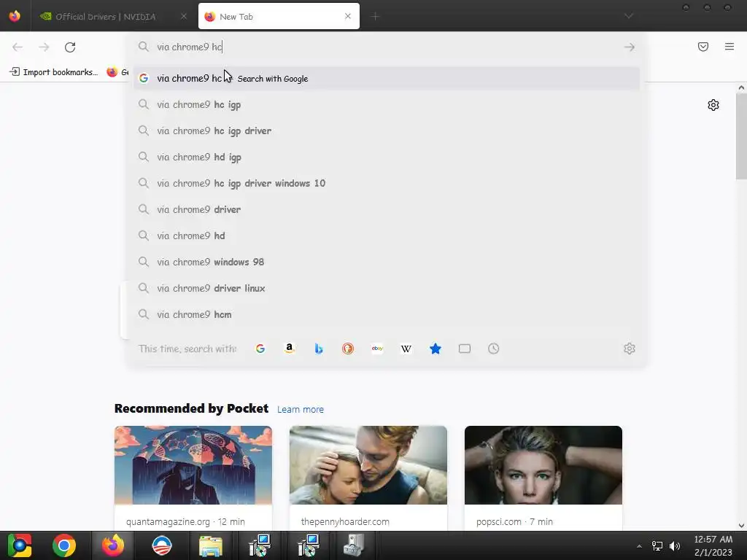This screenshot has height=560, width=747.
Task: Search bookmarks with the star icon
Action: coord(436,349)
